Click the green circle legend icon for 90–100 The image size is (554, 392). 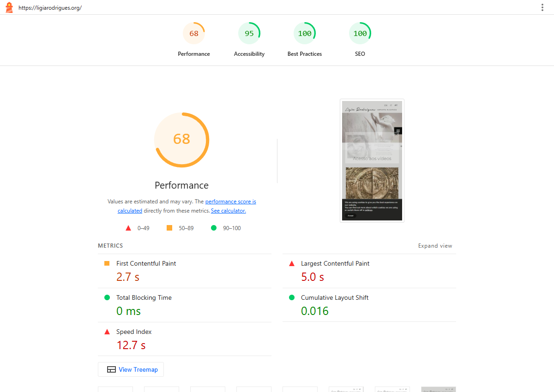point(214,228)
